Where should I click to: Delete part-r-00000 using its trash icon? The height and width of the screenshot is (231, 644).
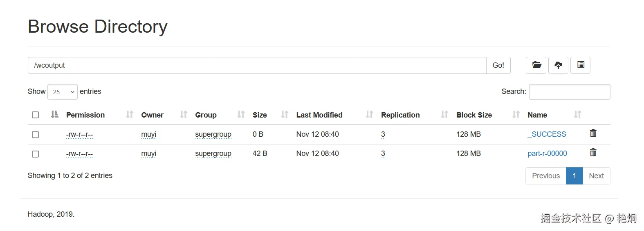(593, 153)
